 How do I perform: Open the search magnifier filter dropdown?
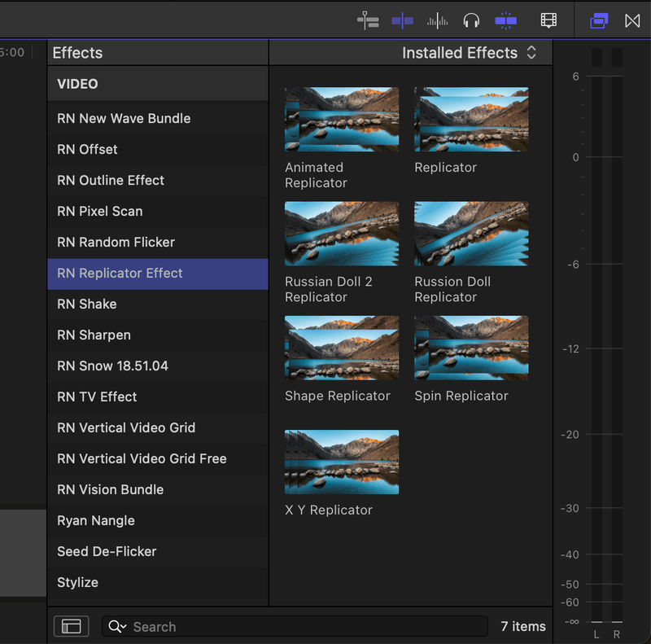click(117, 626)
